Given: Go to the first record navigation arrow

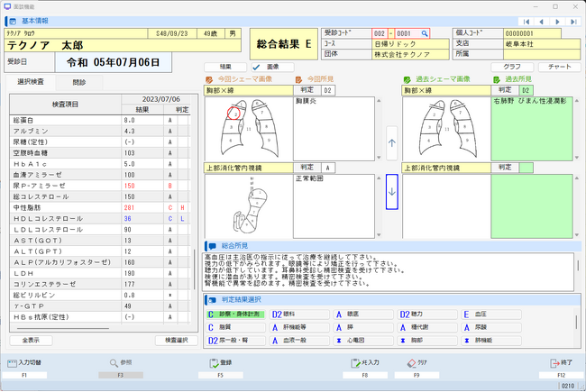Looking at the screenshot, I should (526, 22).
